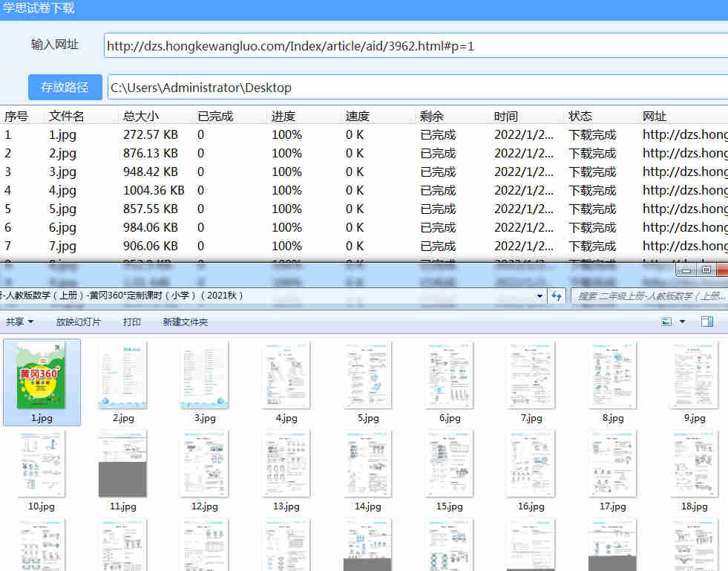This screenshot has width=728, height=571.
Task: Click the 状态 column header
Action: (580, 116)
